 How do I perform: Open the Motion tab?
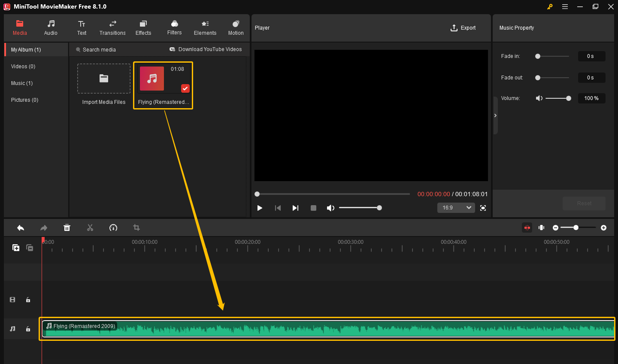click(236, 28)
